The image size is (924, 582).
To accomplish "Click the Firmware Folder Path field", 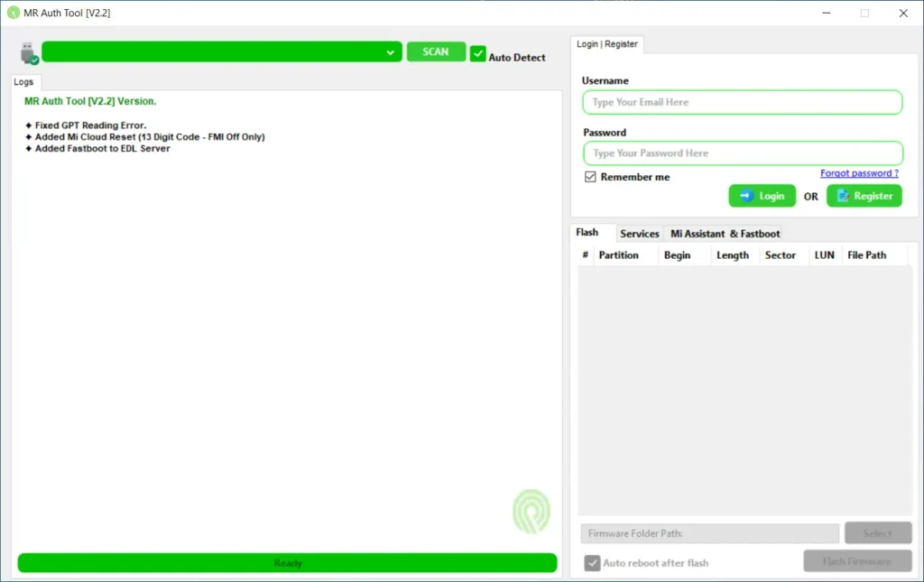I will (709, 533).
